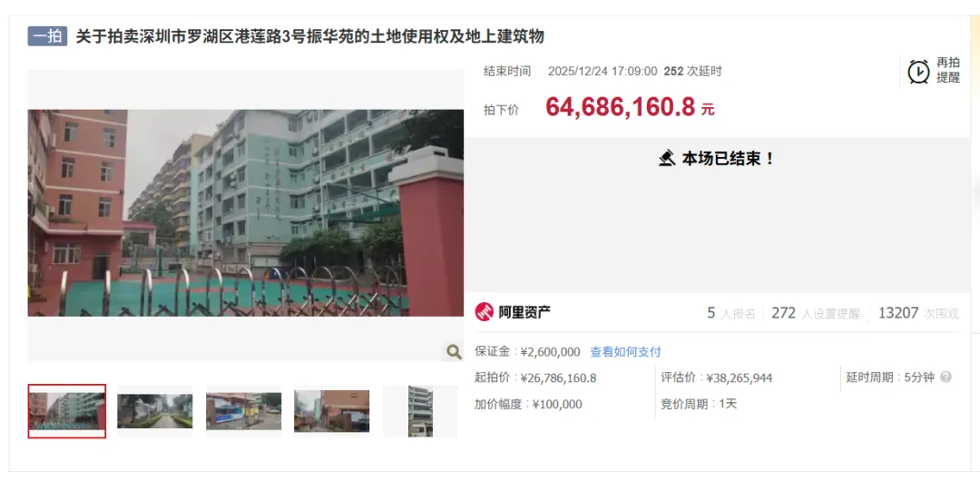The image size is (980, 491).
Task: Click the 阿里资产 logo icon
Action: click(x=484, y=311)
